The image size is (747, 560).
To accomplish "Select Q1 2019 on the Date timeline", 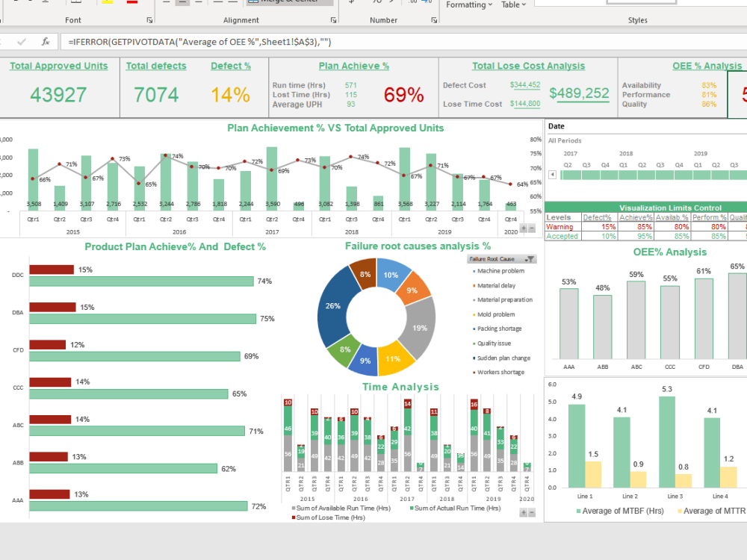I will 698,175.
